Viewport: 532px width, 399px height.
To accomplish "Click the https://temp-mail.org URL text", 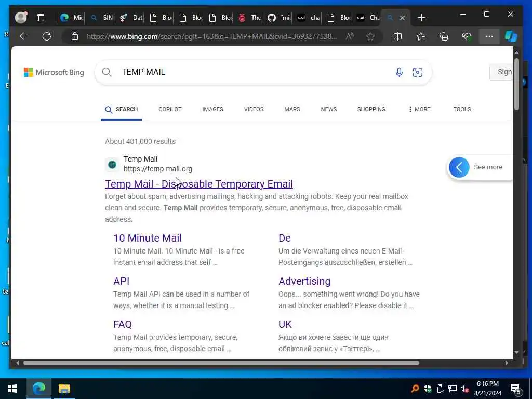I will click(x=158, y=169).
